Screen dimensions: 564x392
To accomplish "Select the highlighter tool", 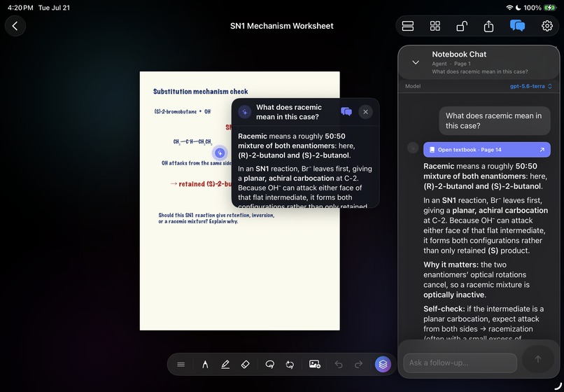I will tap(225, 365).
